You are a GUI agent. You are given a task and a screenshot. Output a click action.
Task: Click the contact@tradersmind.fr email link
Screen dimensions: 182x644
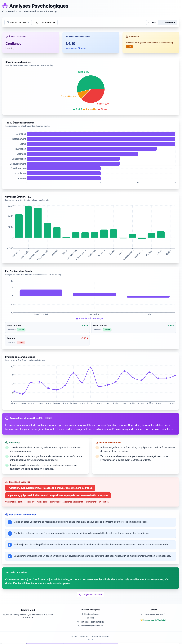click(154, 614)
